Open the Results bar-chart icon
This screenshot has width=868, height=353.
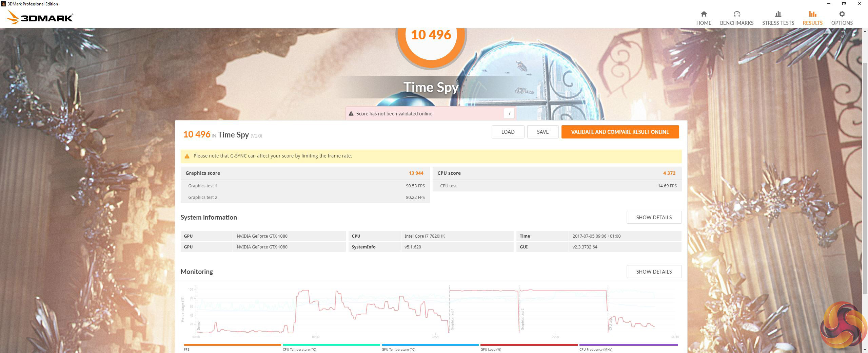(x=812, y=14)
